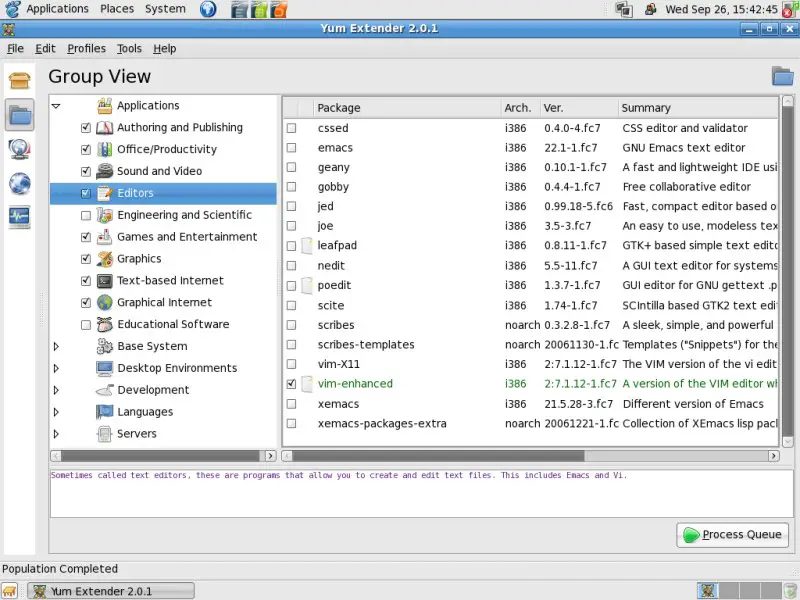800x600 pixels.
Task: Click the Office/Productivity group icon
Action: 105,149
